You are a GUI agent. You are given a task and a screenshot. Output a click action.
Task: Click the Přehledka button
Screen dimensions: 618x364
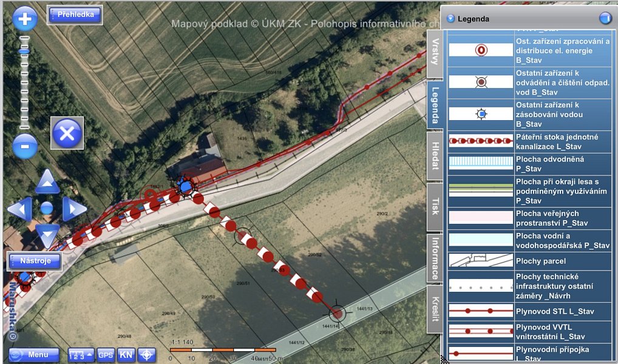click(x=75, y=15)
